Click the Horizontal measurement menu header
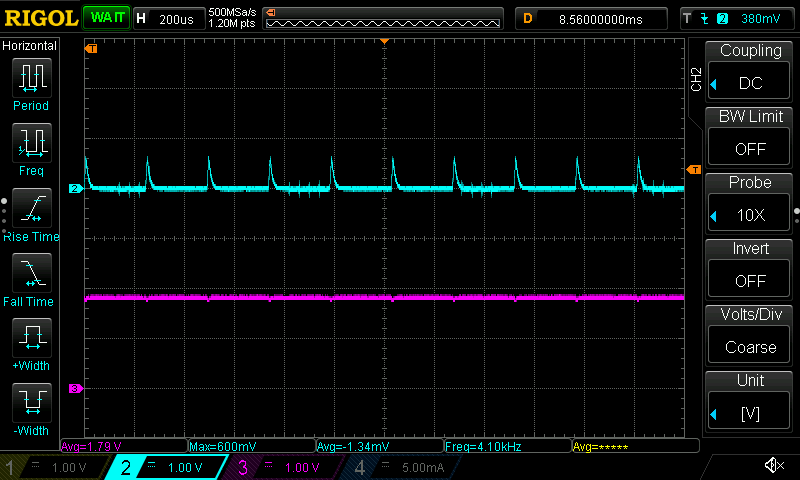Viewport: 800px width, 480px height. pos(30,45)
